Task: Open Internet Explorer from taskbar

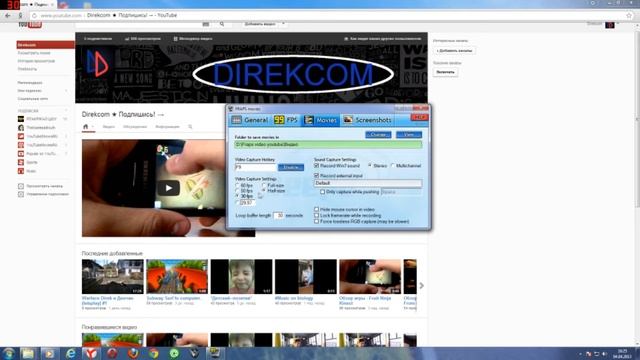Action: point(71,353)
